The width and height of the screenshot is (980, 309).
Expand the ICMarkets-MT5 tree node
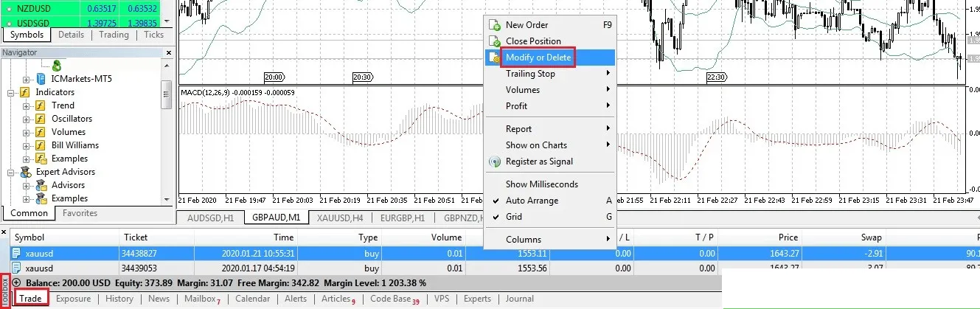27,79
